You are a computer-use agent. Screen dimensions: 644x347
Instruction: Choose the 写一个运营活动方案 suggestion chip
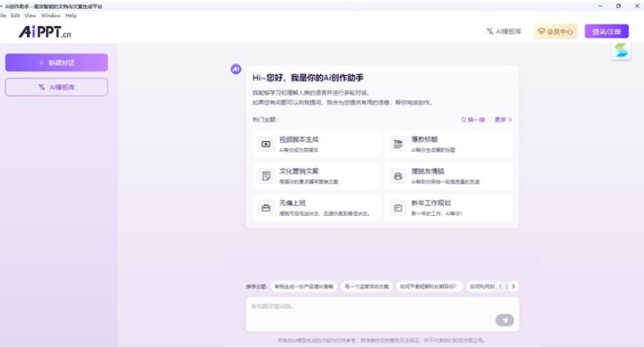point(366,286)
